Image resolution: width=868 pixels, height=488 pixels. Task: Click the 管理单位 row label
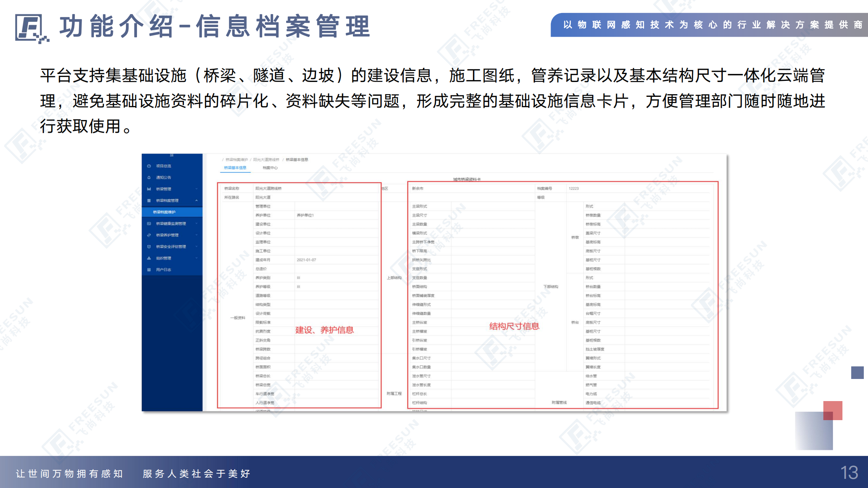coord(263,207)
